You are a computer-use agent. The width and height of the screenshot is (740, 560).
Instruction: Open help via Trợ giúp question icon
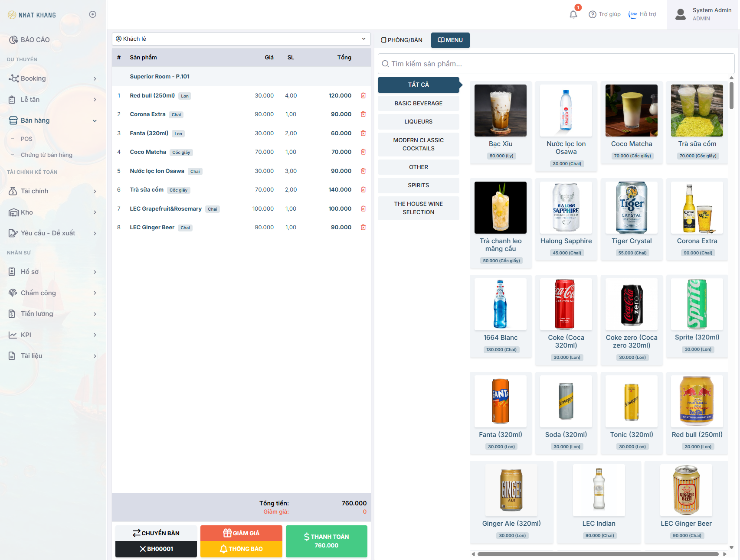pos(592,14)
